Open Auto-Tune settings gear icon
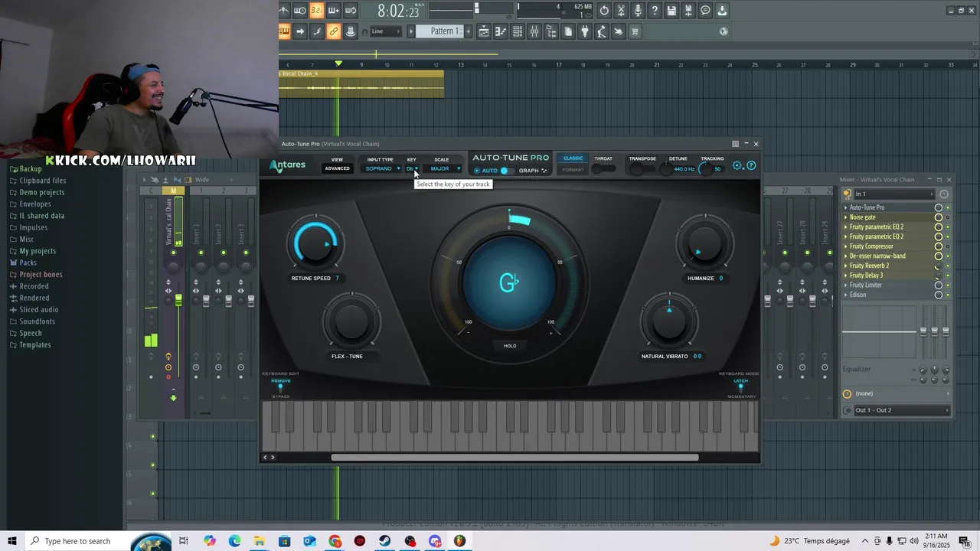 [x=737, y=165]
